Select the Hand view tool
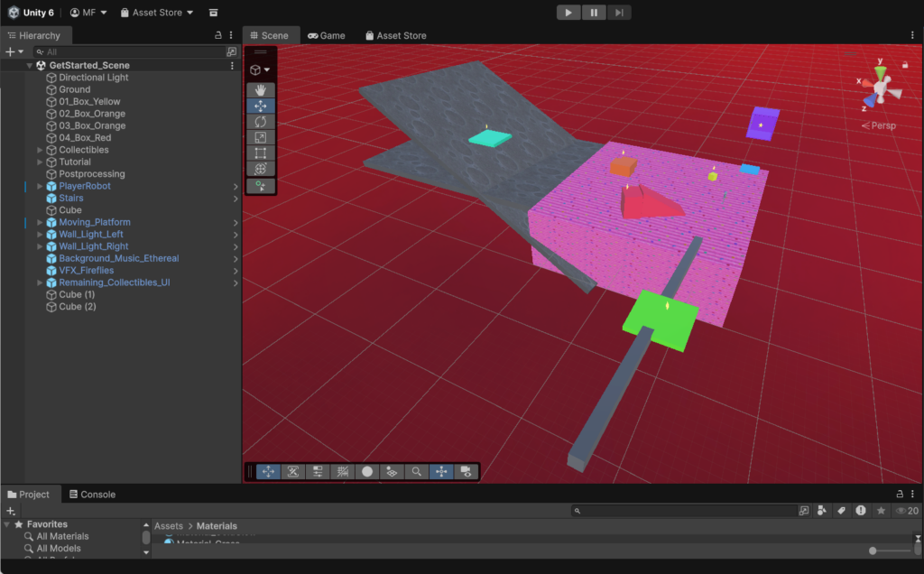This screenshot has width=924, height=574. point(261,90)
